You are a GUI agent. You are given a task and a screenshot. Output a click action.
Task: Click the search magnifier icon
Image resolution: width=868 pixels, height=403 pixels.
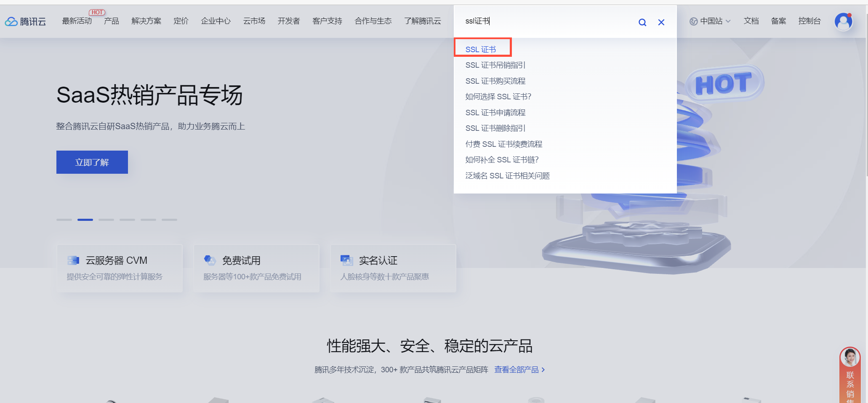click(642, 22)
